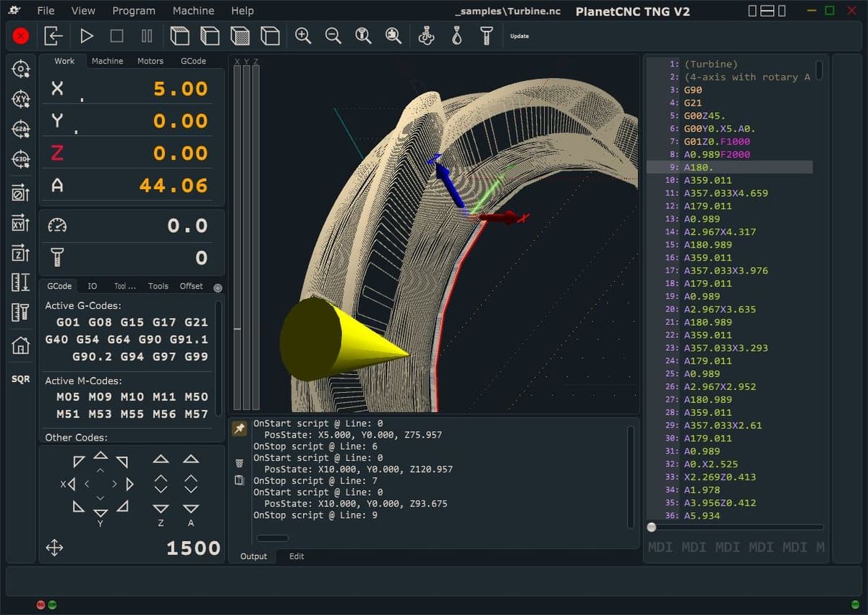Image resolution: width=868 pixels, height=615 pixels.
Task: Click the move-to-zero icon in sidebar
Action: [20, 193]
